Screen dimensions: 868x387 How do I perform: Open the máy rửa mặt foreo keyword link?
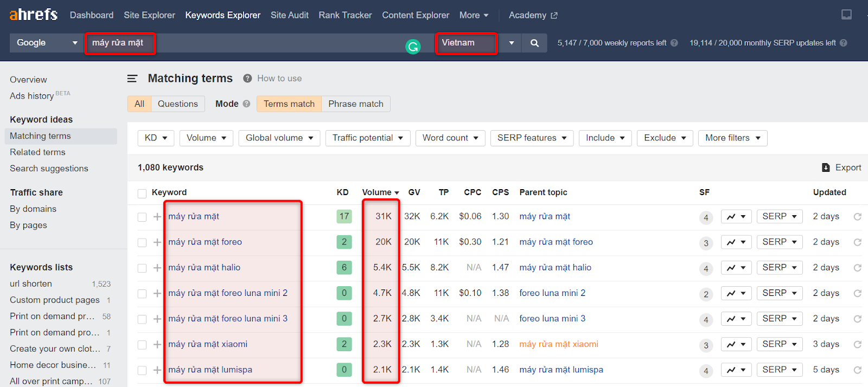pyautogui.click(x=205, y=242)
